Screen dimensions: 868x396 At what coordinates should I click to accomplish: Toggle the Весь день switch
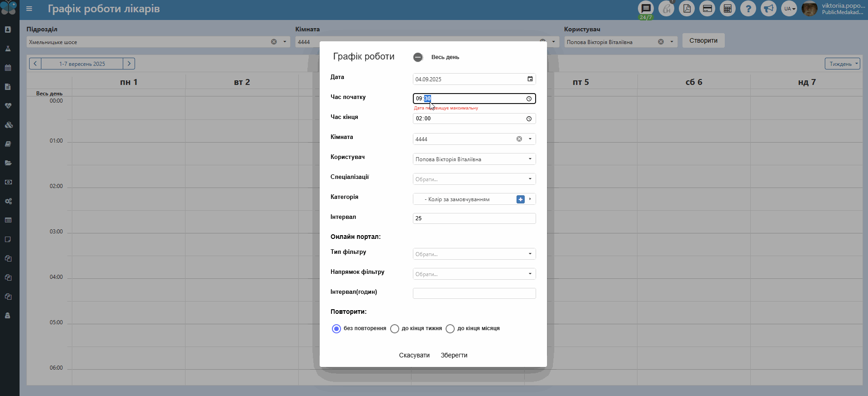(418, 57)
